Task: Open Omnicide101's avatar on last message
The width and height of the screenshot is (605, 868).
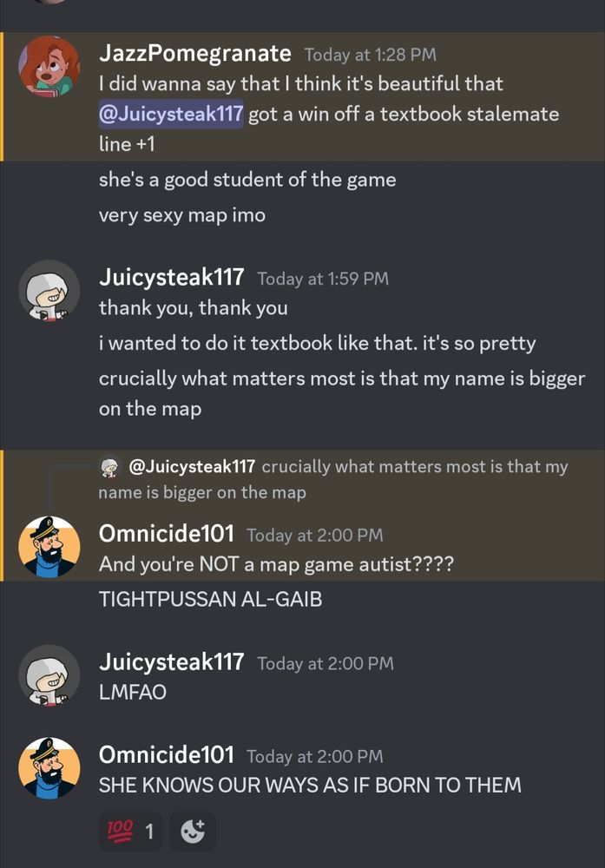Action: pyautogui.click(x=49, y=768)
